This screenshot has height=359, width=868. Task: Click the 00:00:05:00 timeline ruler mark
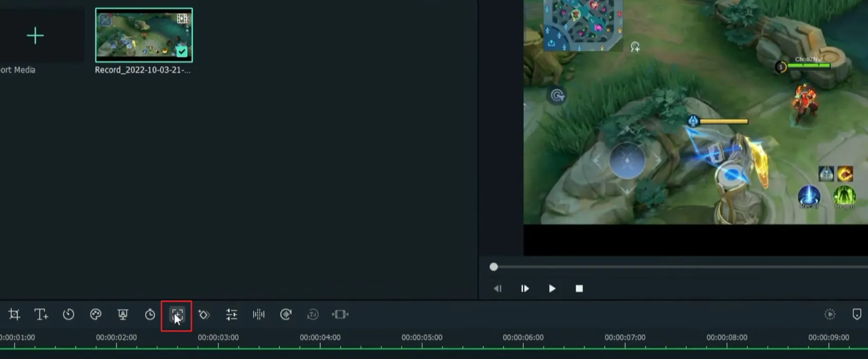(x=422, y=338)
